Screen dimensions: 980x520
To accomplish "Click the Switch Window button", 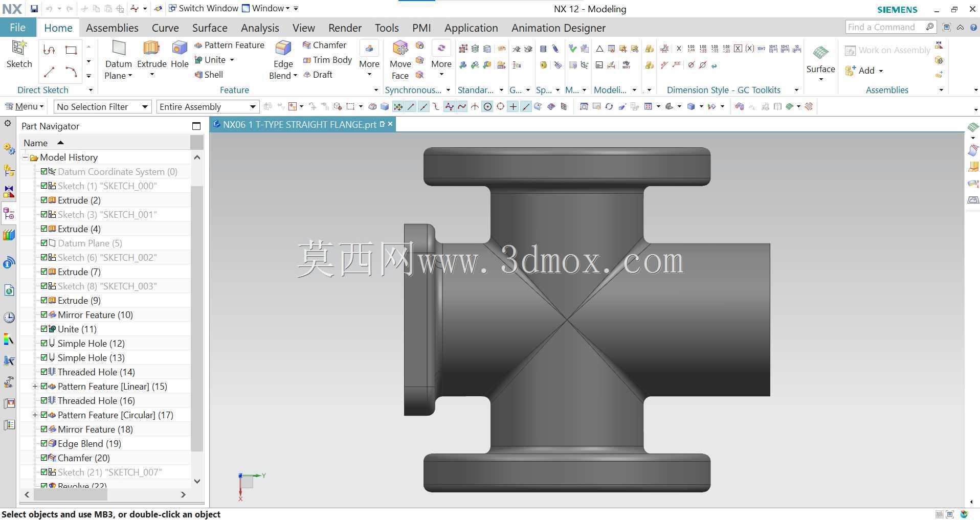I will pyautogui.click(x=204, y=8).
